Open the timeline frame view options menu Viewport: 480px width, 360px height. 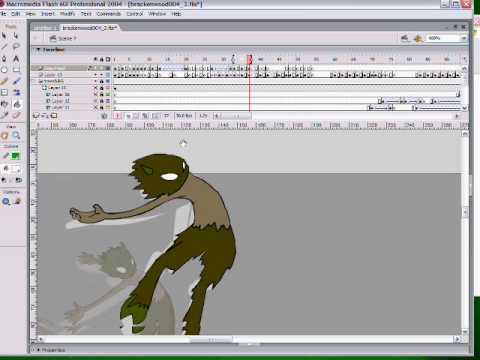464,59
